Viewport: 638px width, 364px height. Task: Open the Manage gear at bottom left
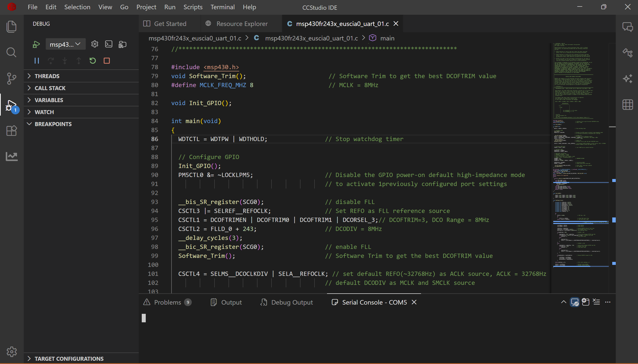point(11,352)
